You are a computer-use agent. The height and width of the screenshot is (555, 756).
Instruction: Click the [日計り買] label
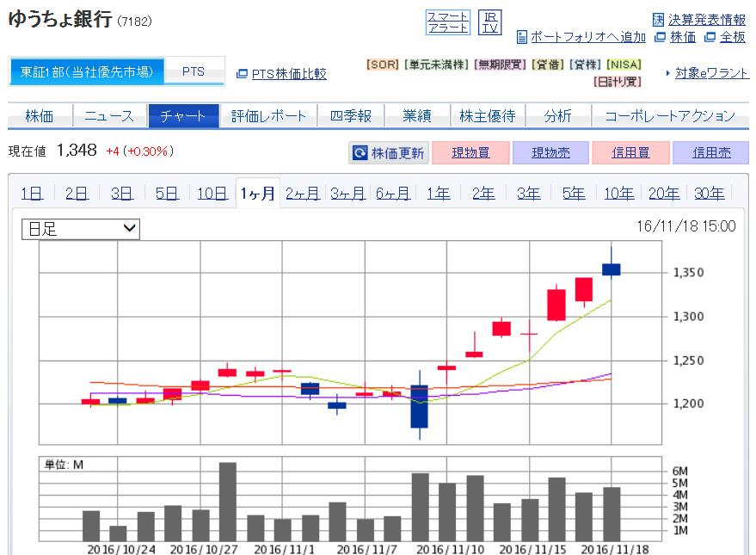pyautogui.click(x=618, y=82)
